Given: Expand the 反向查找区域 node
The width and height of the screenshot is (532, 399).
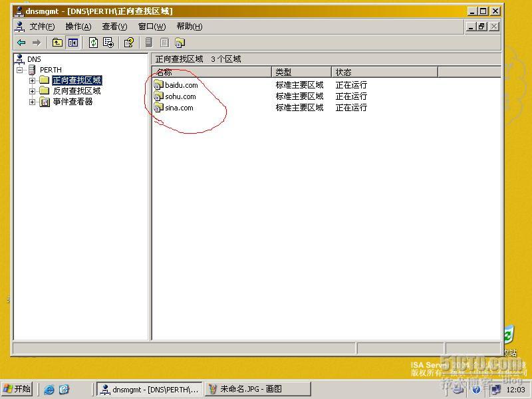Looking at the screenshot, I should [x=32, y=91].
